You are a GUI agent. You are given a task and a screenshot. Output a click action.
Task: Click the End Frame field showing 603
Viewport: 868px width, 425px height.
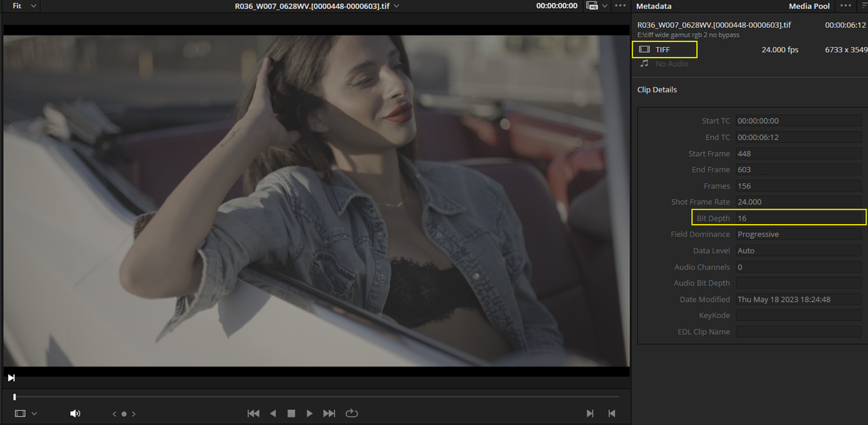pos(798,170)
